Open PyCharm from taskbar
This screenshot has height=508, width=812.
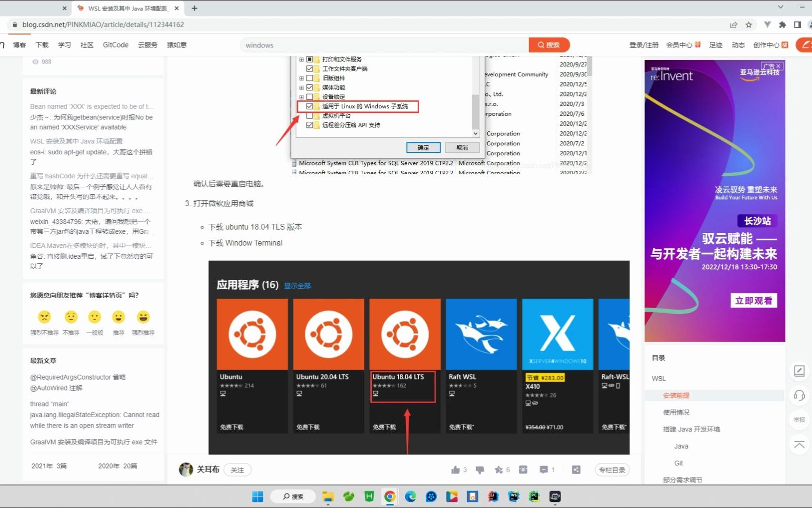coord(534,496)
